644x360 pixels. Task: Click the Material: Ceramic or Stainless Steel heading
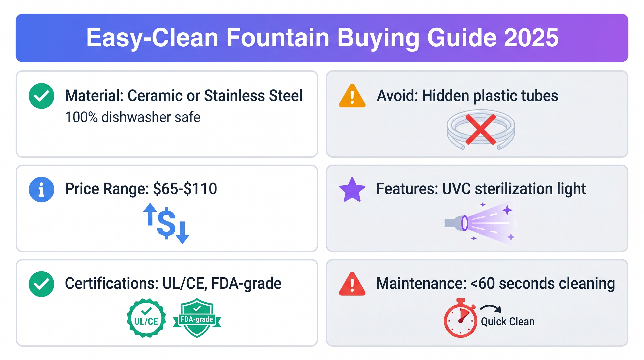[x=183, y=96]
